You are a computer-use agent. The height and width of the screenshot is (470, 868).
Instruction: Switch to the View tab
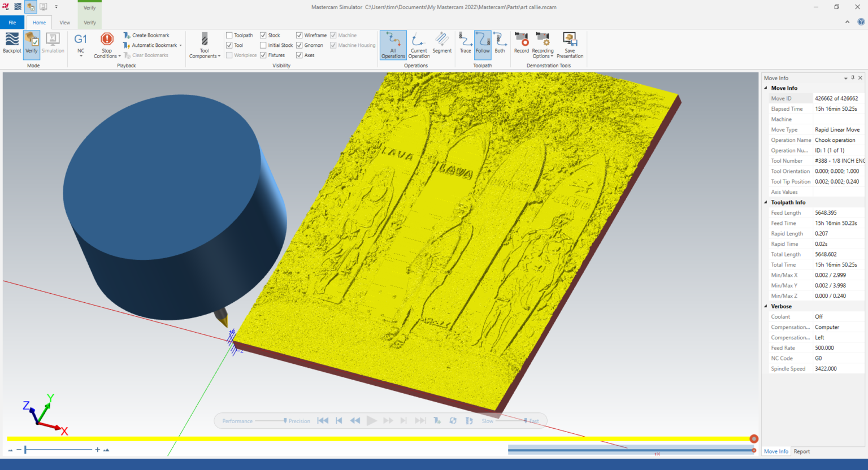pyautogui.click(x=65, y=23)
